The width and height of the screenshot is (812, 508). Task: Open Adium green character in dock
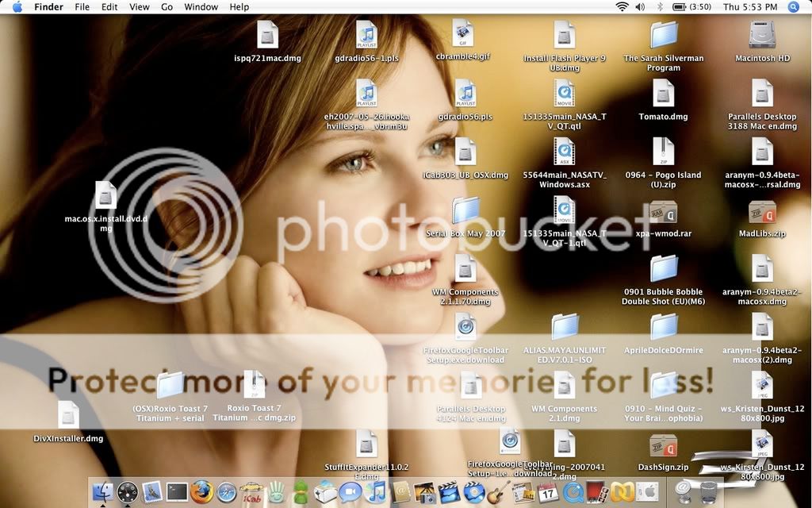tap(301, 491)
